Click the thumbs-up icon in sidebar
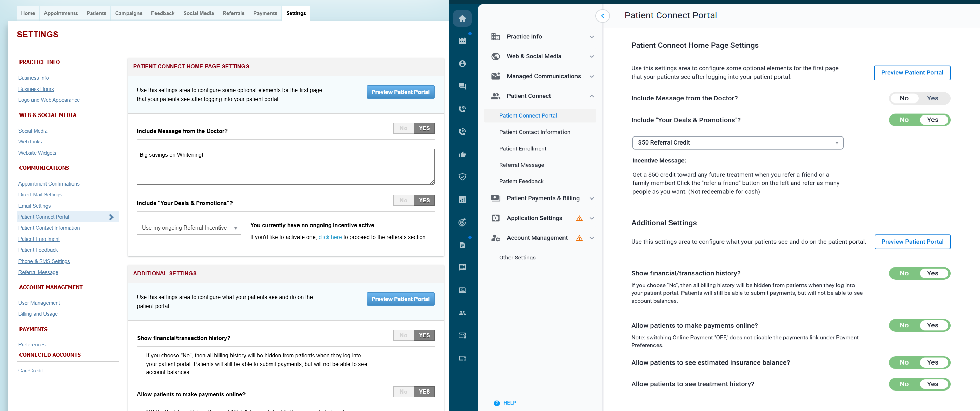The image size is (980, 411). coord(462,154)
